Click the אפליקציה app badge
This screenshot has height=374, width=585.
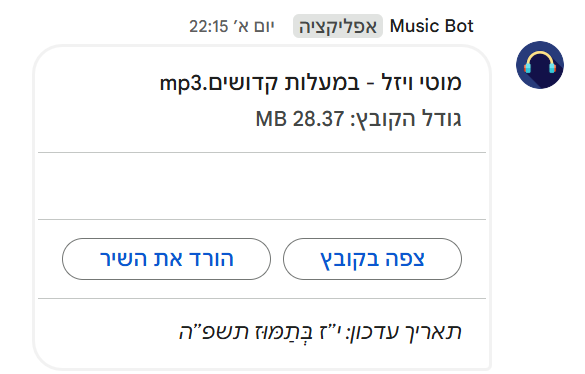click(338, 27)
